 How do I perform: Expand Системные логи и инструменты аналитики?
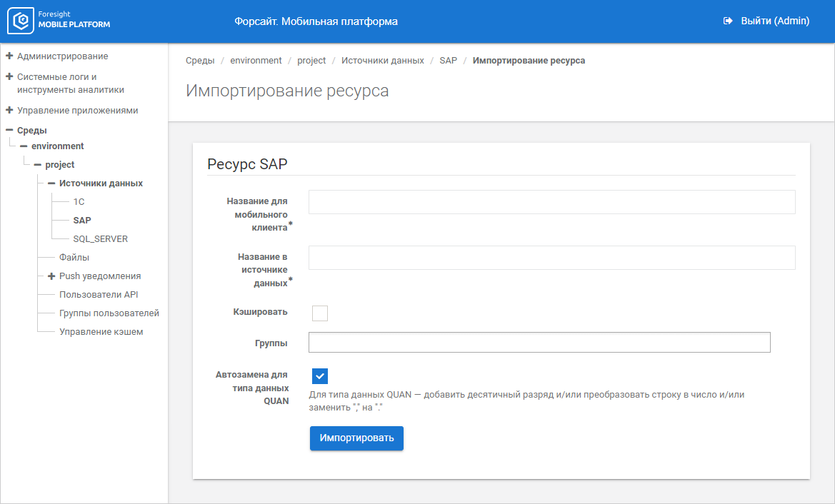tap(9, 76)
